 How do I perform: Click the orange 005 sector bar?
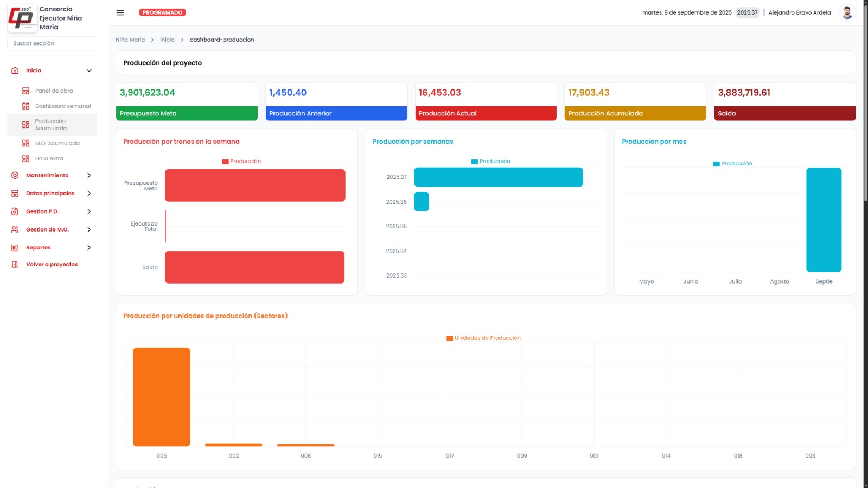pyautogui.click(x=162, y=397)
